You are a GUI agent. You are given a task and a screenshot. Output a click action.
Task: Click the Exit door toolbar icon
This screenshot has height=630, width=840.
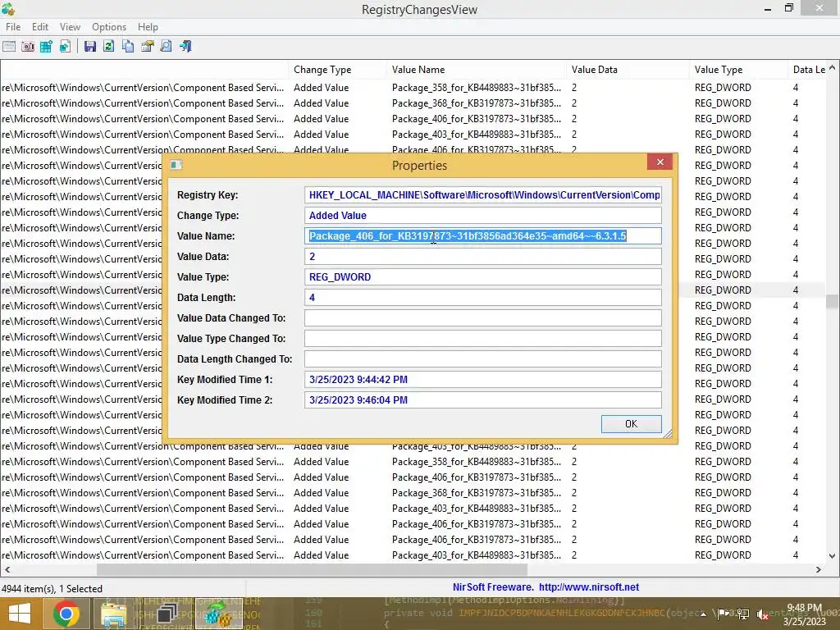coord(185,46)
